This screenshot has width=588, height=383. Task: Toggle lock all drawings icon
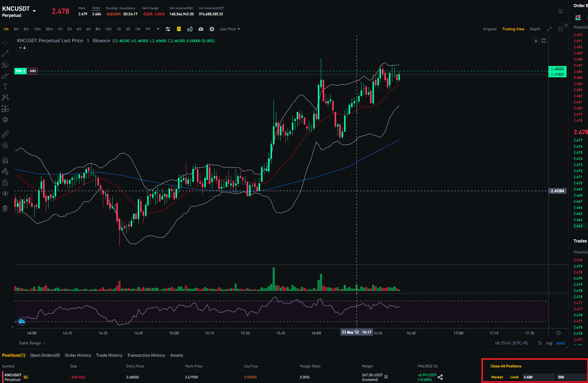(x=5, y=182)
